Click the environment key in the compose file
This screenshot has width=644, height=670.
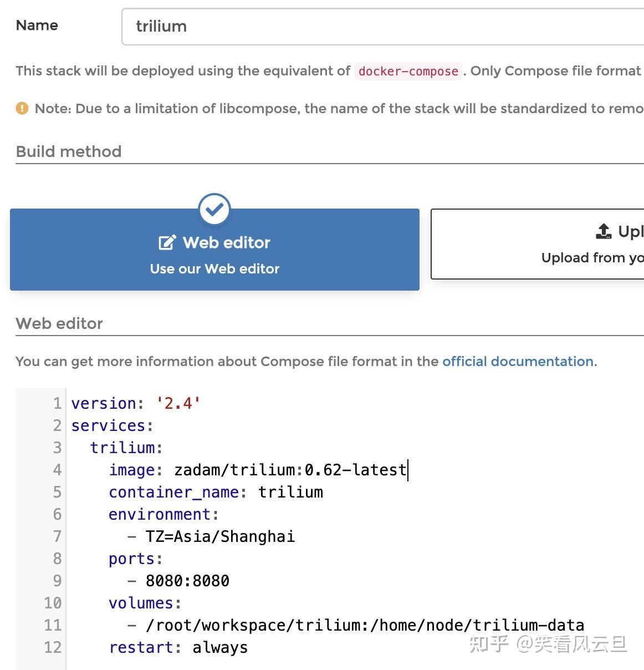click(161, 514)
